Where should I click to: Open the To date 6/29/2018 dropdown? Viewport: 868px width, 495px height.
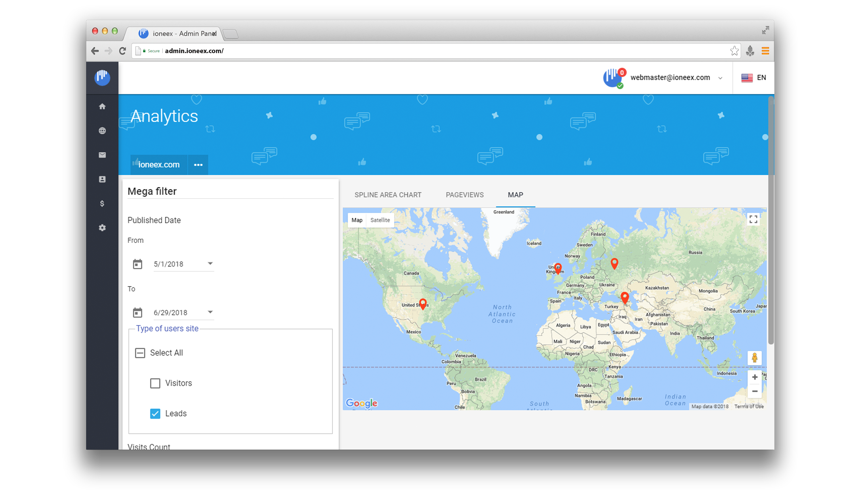pos(210,312)
